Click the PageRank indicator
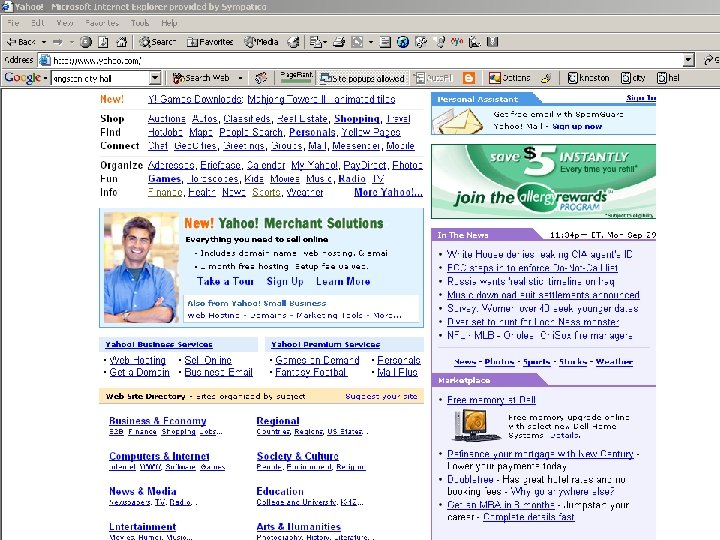Viewport: 720px width, 540px height. (x=297, y=77)
